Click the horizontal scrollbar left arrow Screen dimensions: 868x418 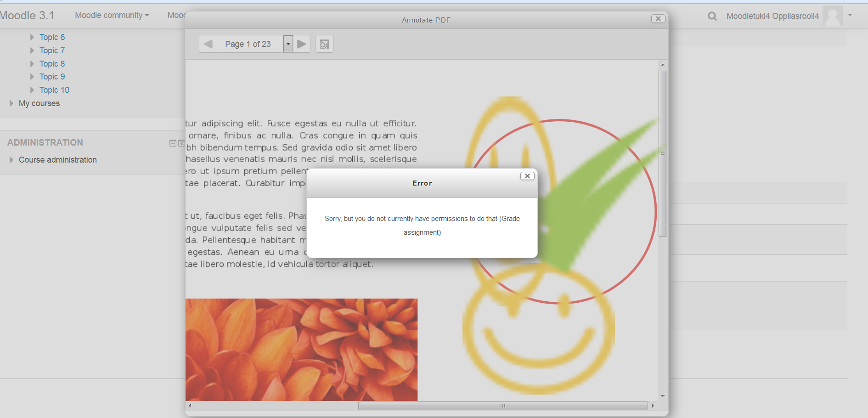tap(190, 406)
